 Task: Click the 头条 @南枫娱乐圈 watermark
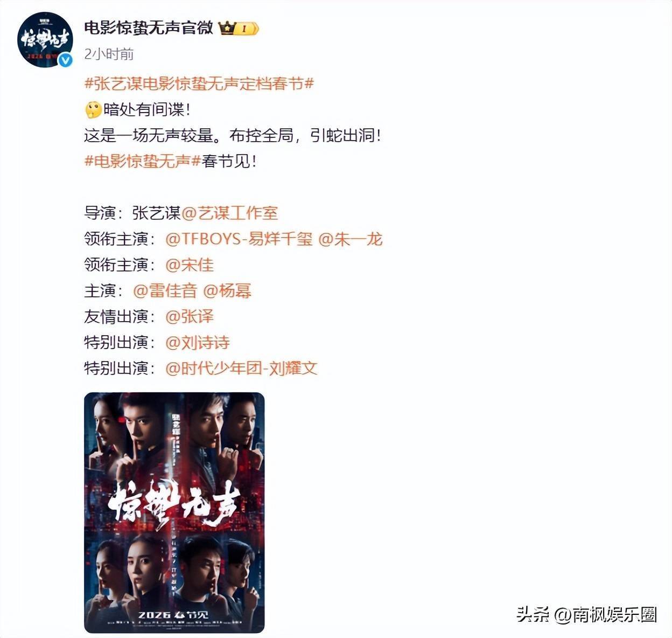[587, 614]
